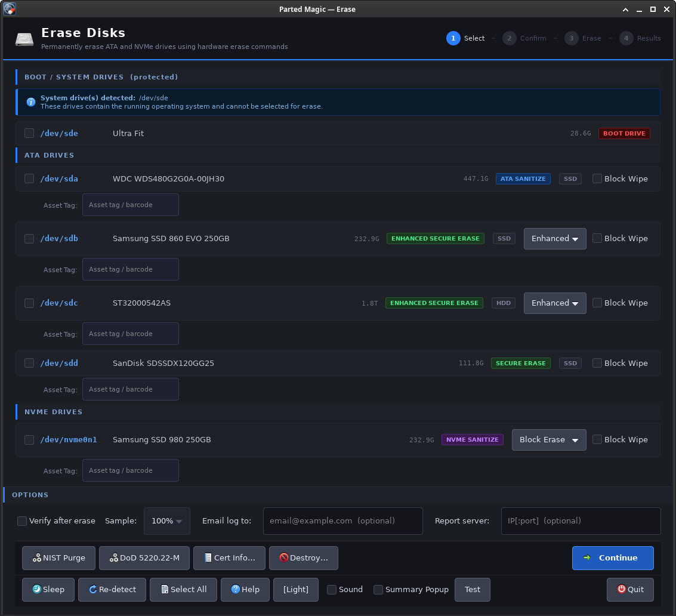This screenshot has height=616, width=676.
Task: Click the red Destroy prohibition icon
Action: tap(283, 558)
